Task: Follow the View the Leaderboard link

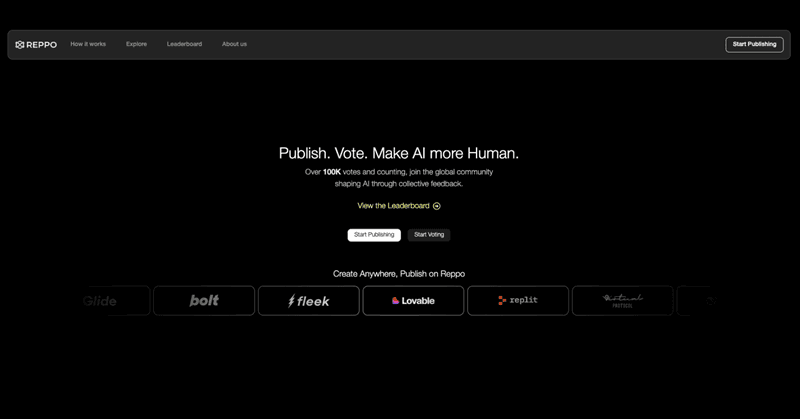Action: pyautogui.click(x=398, y=206)
